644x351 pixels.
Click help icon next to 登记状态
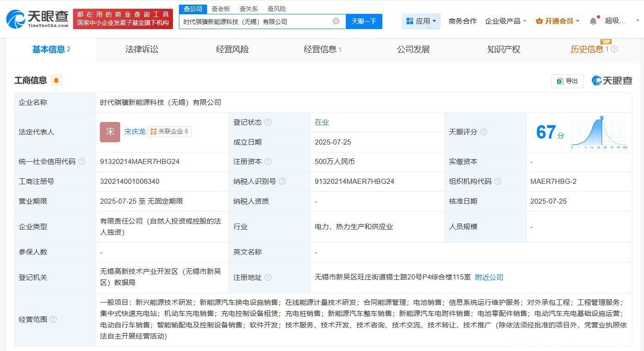(x=268, y=122)
